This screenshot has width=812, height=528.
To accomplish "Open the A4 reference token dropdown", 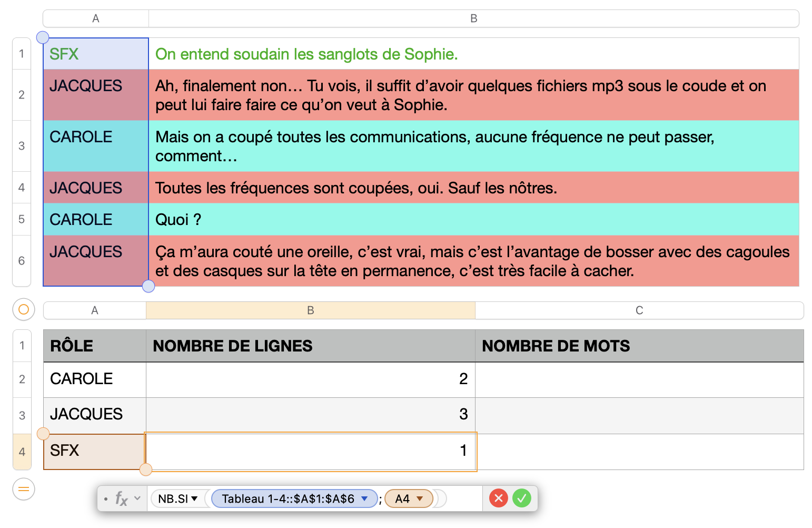I will 420,498.
